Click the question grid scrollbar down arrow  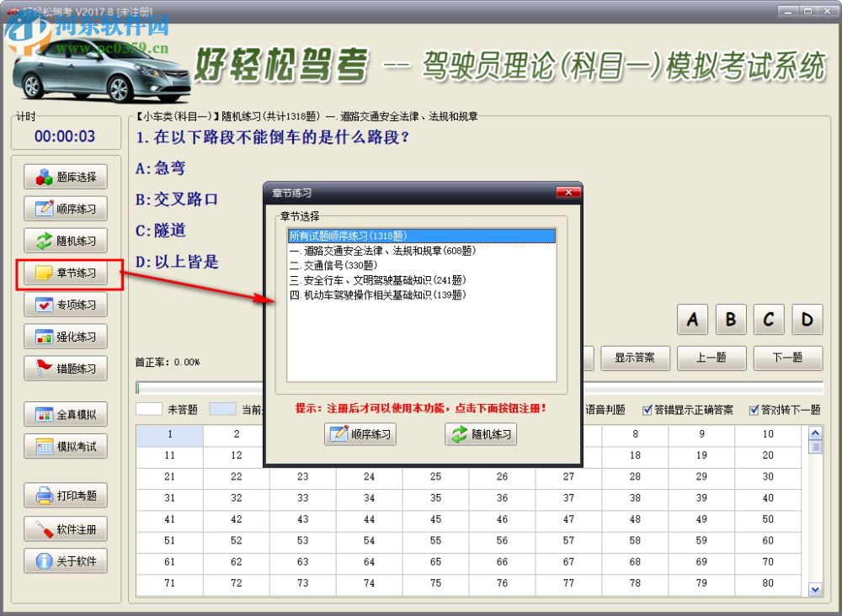point(814,590)
